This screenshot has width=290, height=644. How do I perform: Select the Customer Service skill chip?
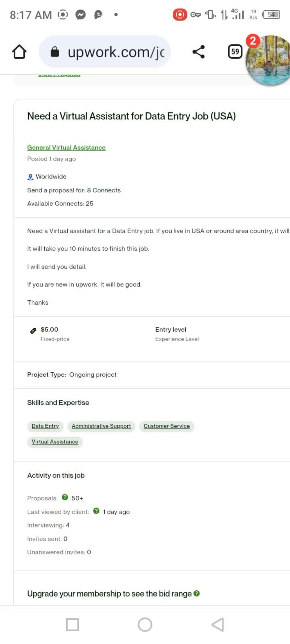[x=167, y=426]
